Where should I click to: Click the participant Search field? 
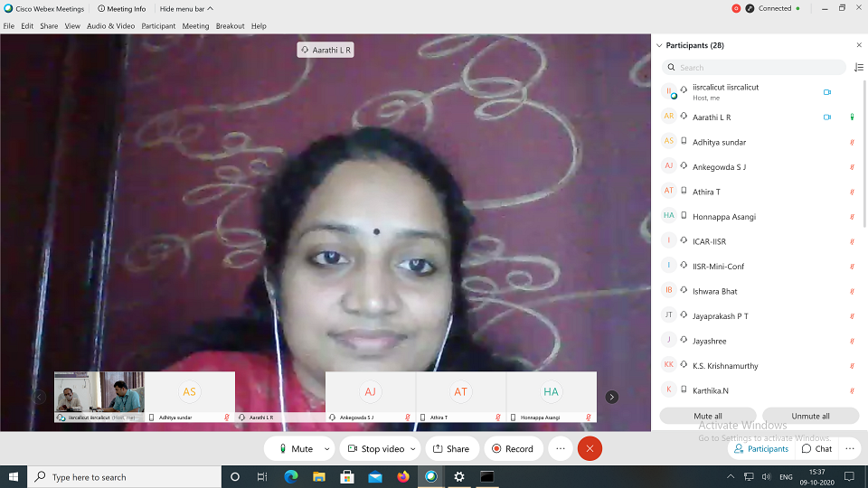click(x=753, y=68)
